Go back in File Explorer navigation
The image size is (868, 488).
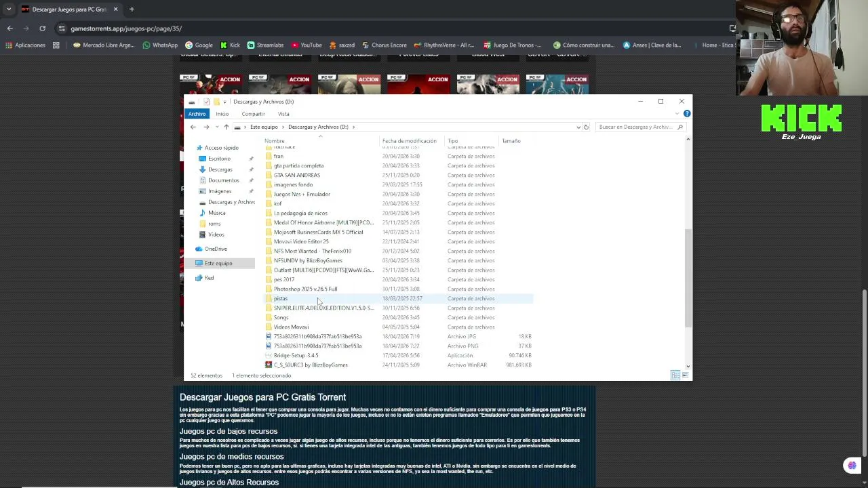coord(193,127)
